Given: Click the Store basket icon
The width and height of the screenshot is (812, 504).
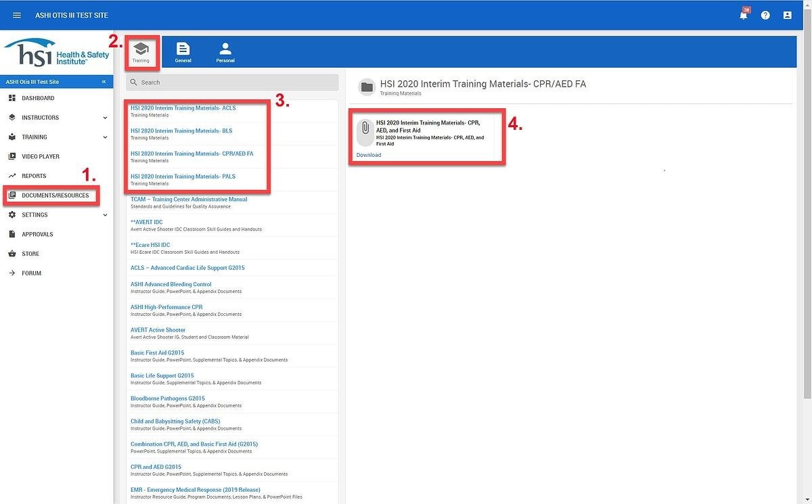Looking at the screenshot, I should [12, 254].
